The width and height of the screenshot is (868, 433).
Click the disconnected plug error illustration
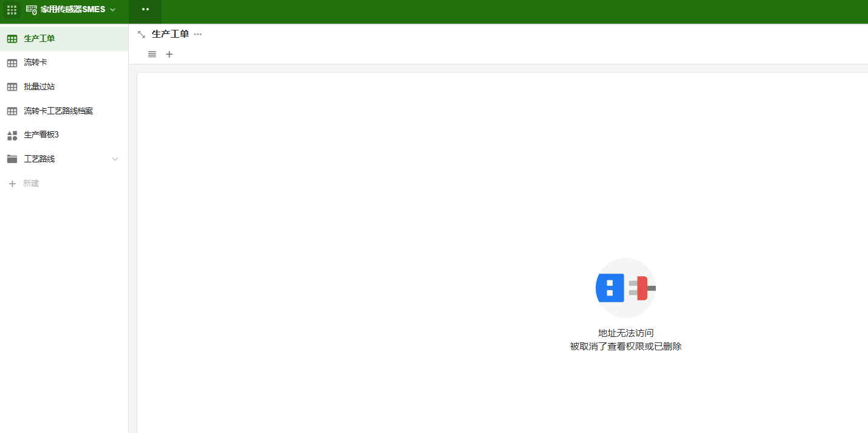click(x=625, y=288)
